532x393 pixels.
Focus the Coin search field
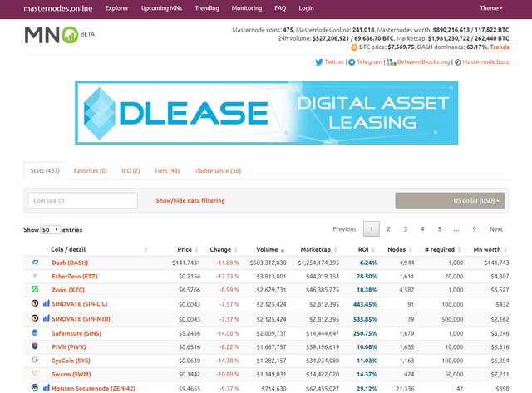coord(83,201)
